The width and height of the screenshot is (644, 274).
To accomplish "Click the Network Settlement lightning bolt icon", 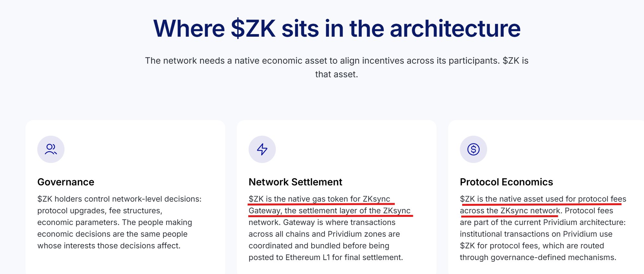I will tap(262, 149).
